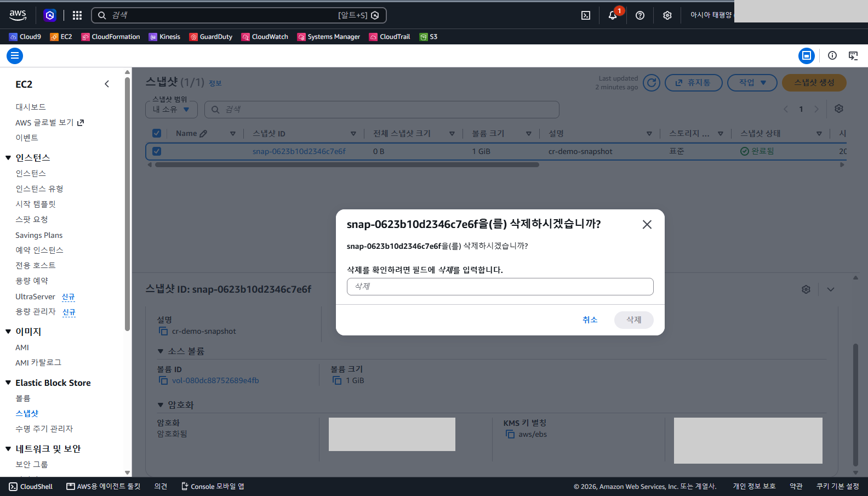Open the snapshot scope dropdown
The height and width of the screenshot is (496, 868).
(171, 110)
